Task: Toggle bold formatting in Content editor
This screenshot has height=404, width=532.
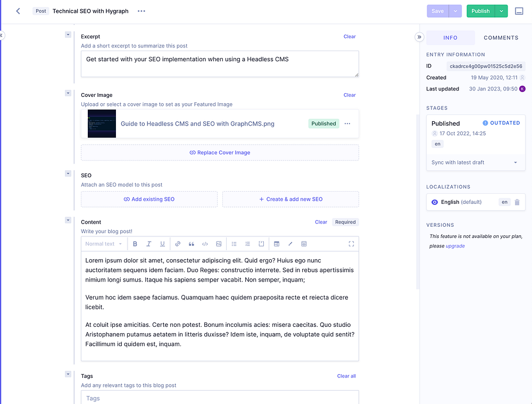Action: click(135, 244)
